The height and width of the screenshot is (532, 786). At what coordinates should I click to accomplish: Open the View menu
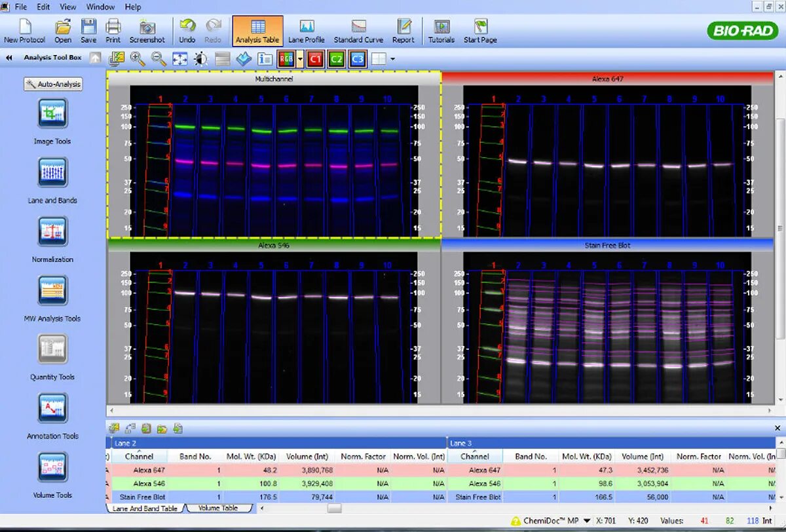coord(68,7)
